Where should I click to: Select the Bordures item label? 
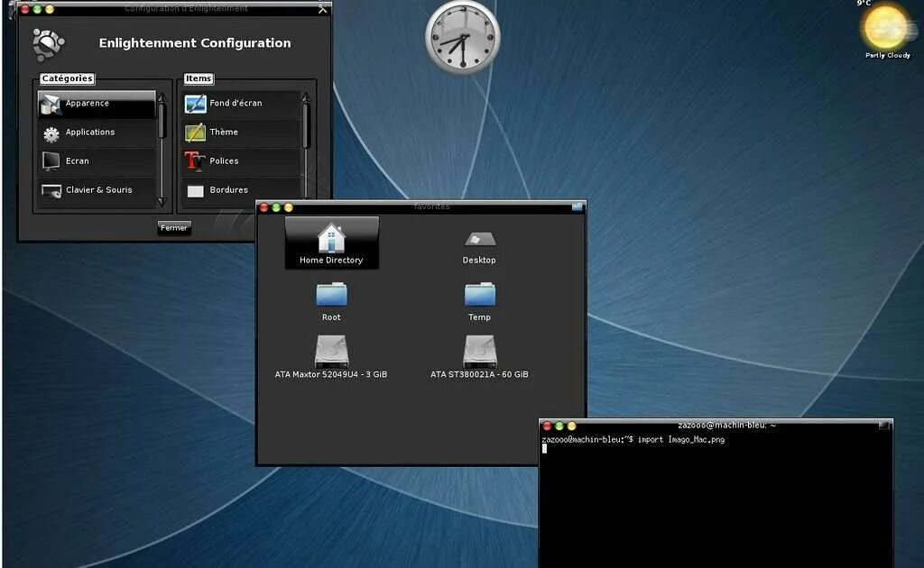click(x=228, y=190)
